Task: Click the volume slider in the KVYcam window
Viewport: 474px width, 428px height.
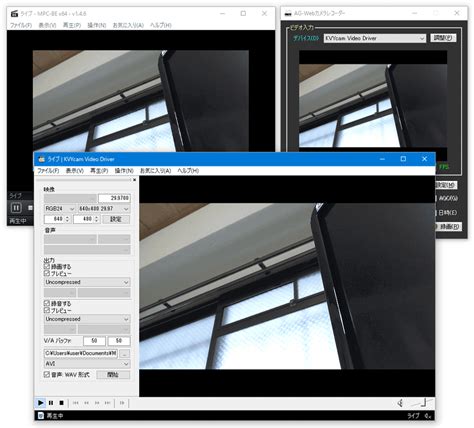Action: pyautogui.click(x=422, y=403)
